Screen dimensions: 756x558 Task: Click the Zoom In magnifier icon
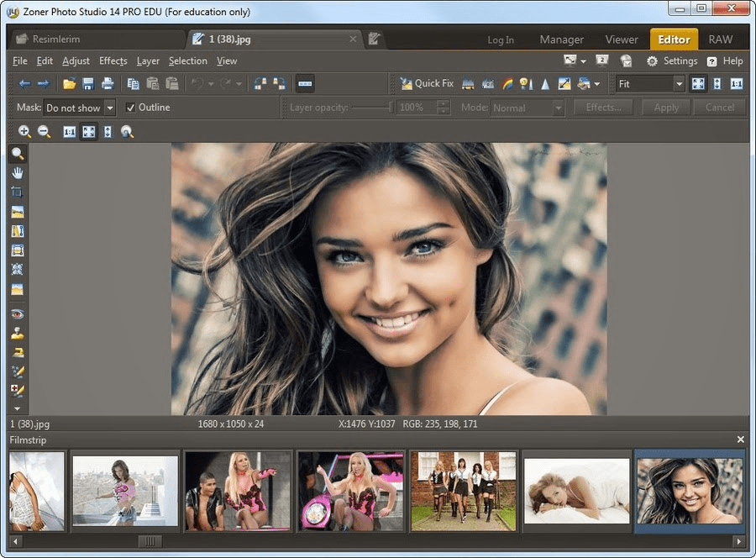(24, 132)
